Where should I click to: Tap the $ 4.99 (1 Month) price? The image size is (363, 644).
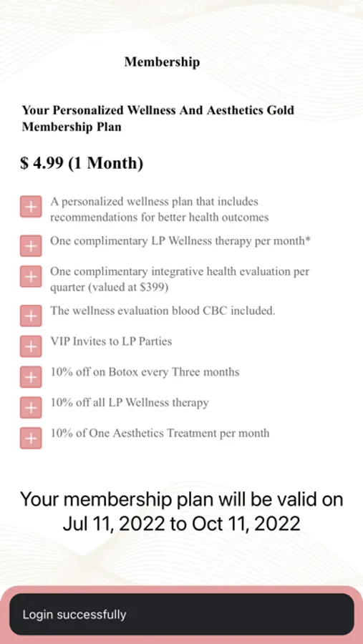pos(82,163)
